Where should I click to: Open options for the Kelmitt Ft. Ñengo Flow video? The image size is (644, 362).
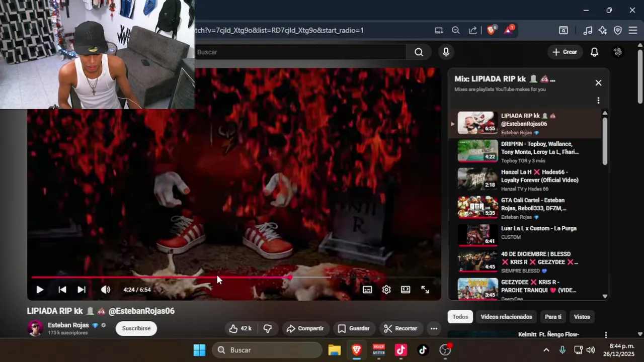[606, 334]
